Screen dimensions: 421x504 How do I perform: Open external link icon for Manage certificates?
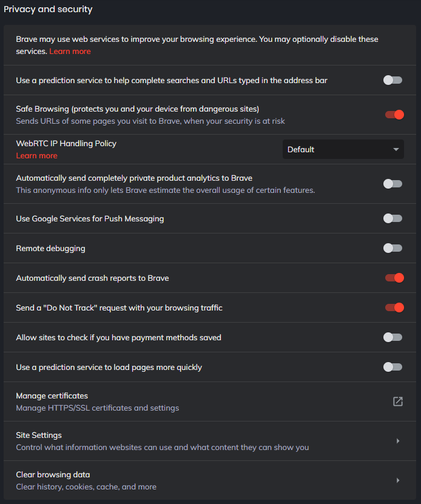click(398, 402)
